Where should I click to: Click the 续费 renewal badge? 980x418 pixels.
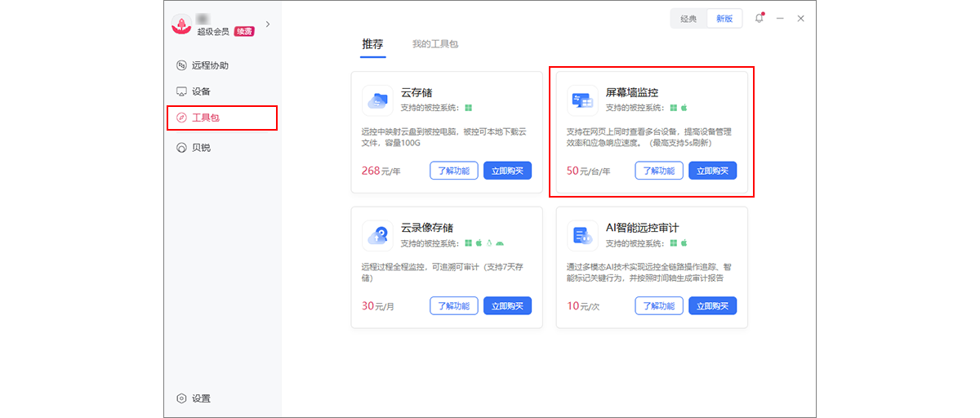coord(244,31)
